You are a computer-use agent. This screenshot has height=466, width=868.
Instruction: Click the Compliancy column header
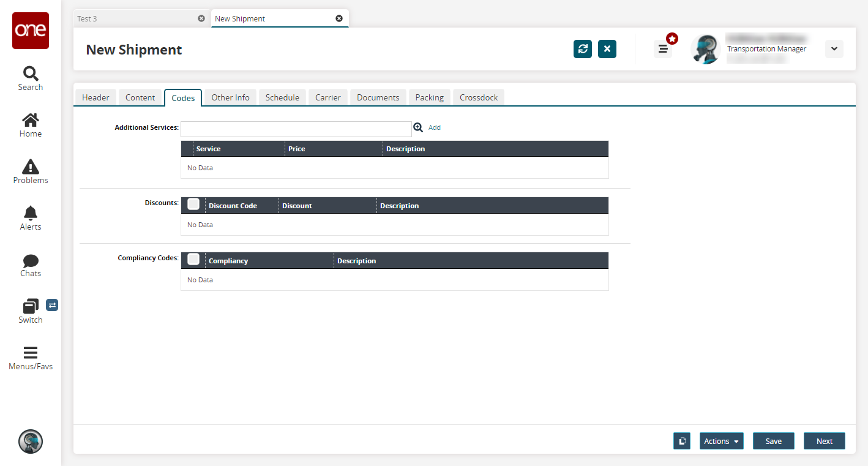click(269, 261)
